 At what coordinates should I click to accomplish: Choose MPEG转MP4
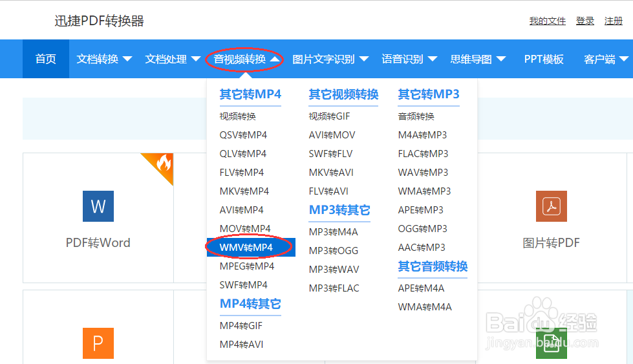pyautogui.click(x=247, y=266)
